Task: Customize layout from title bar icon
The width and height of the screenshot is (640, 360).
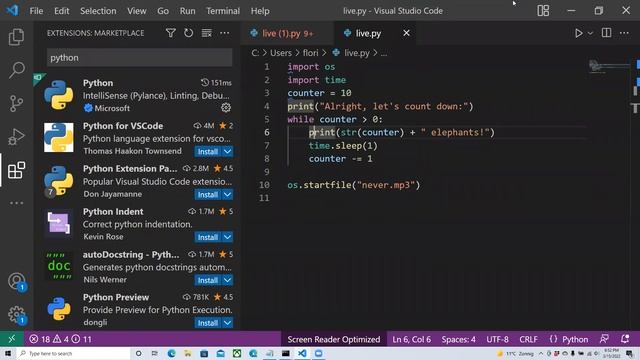Action: tap(543, 11)
